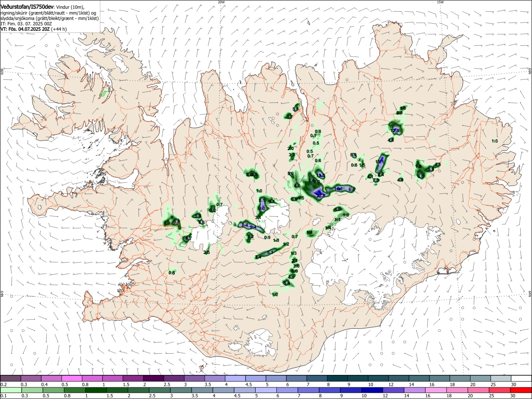Choose the 4–4.5 pale periwinkle snow swatch
This screenshot has height=399, width=532.
coord(235,378)
